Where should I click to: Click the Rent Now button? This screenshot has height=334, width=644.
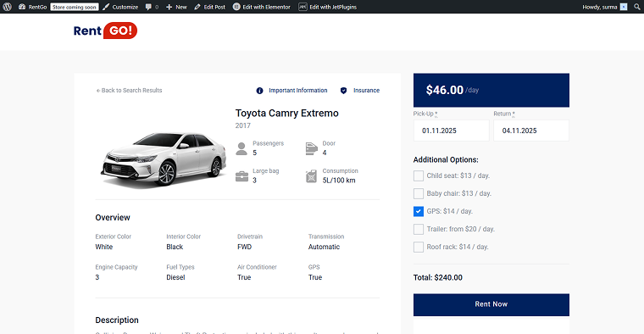pos(491,305)
